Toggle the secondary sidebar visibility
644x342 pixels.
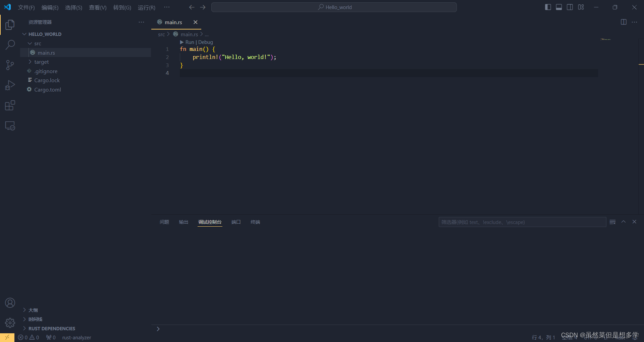coord(570,7)
